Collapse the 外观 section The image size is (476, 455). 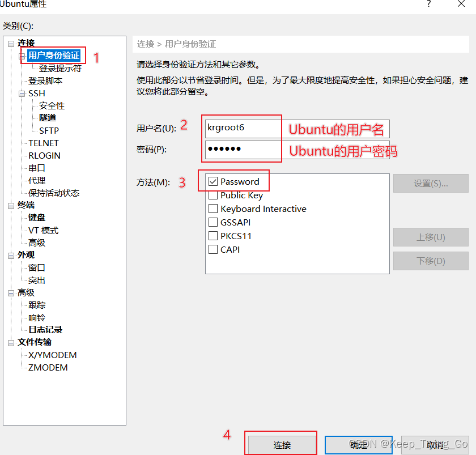tap(11, 254)
